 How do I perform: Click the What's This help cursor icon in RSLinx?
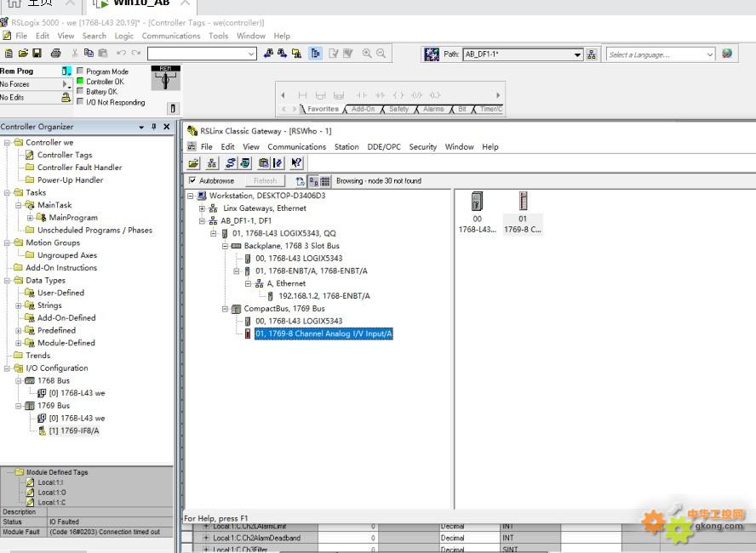296,163
